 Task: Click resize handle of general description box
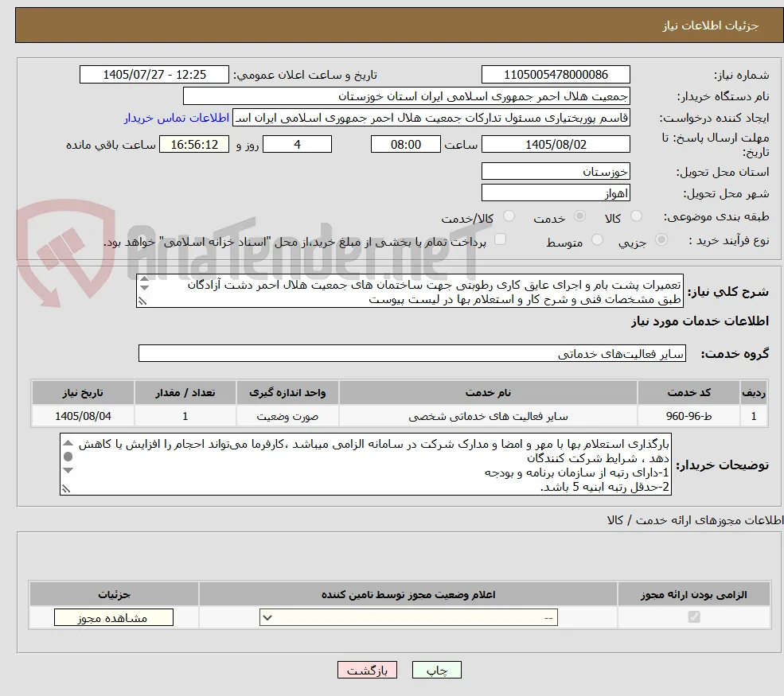point(142,301)
